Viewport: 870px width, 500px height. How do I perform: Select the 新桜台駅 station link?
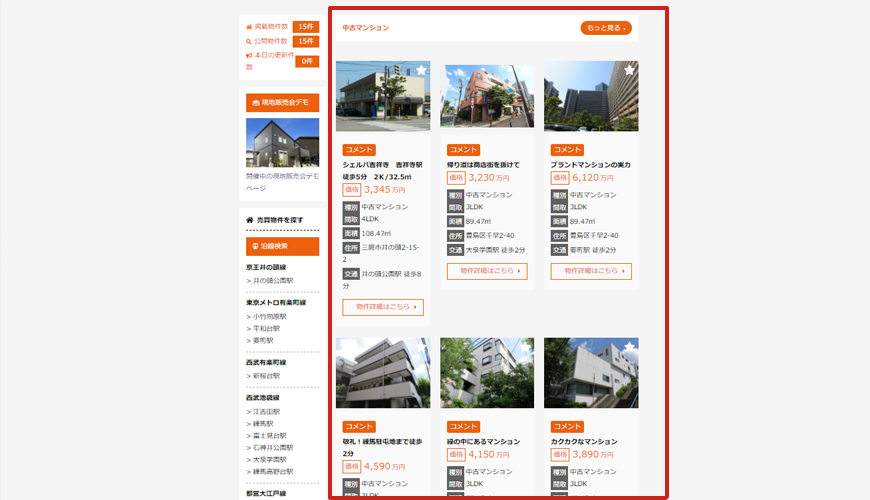(x=262, y=376)
